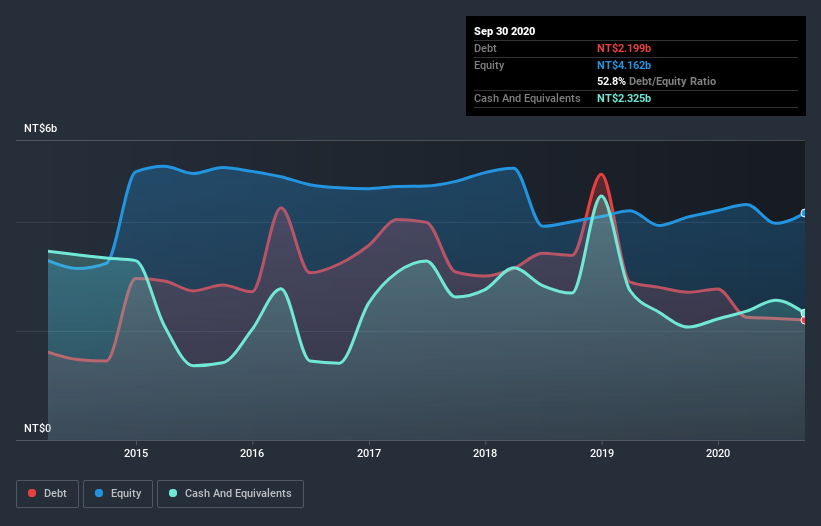Click the Debt label in tooltip
This screenshot has height=526, width=821.
point(485,48)
